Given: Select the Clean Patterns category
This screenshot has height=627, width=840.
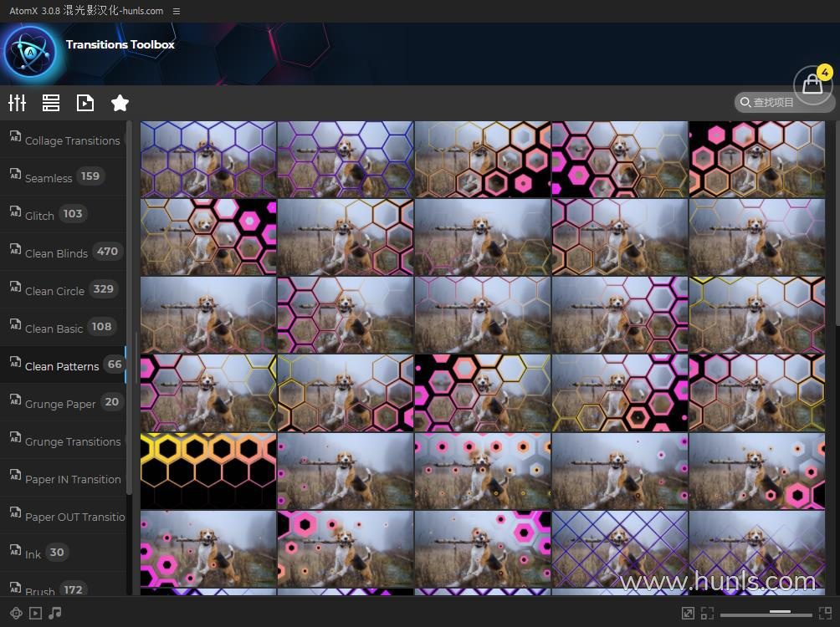Looking at the screenshot, I should 63,365.
